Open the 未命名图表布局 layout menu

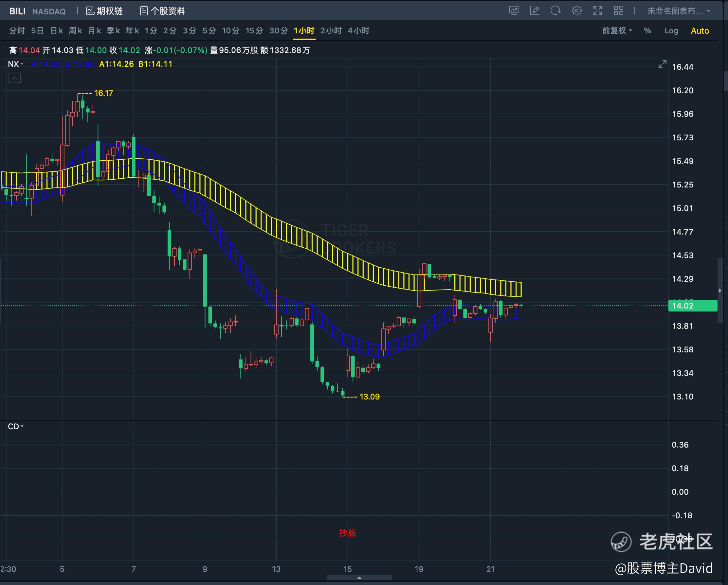(x=679, y=11)
